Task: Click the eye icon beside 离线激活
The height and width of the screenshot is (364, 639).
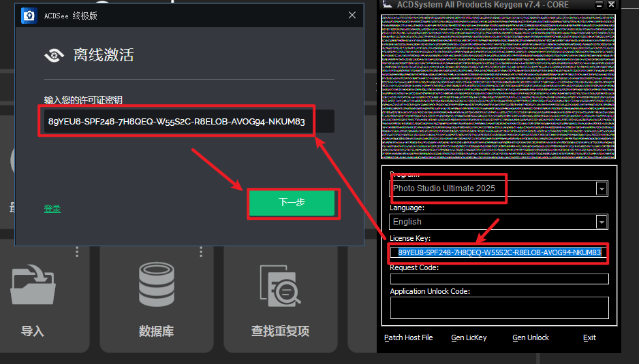Action: point(54,56)
